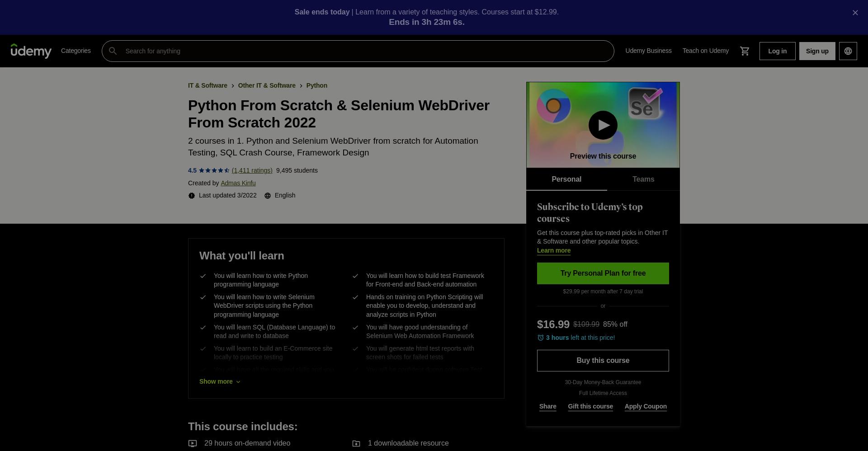The height and width of the screenshot is (451, 868).
Task: Click the star rating icons
Action: coord(214,170)
